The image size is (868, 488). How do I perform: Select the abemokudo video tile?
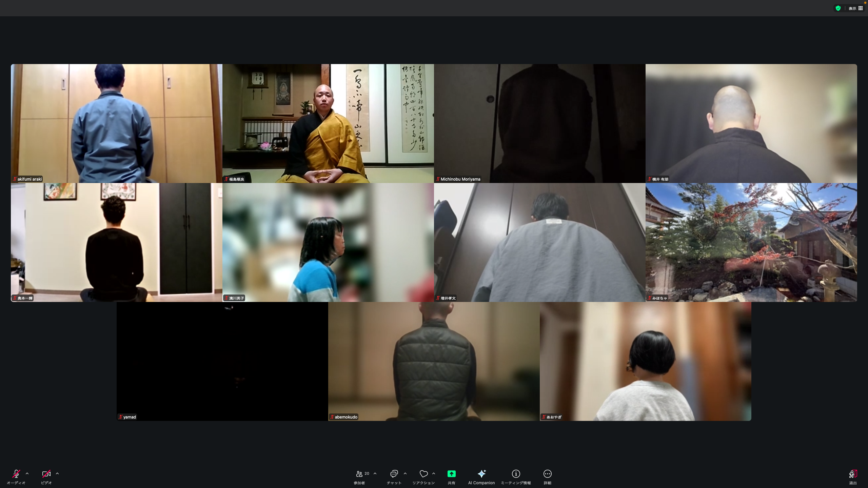point(434,361)
